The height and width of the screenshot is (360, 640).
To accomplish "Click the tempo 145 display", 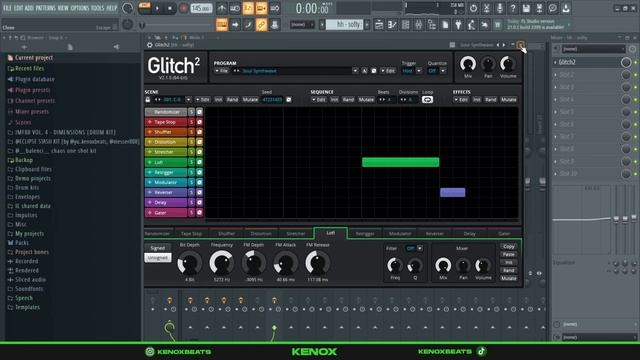I will [x=201, y=8].
